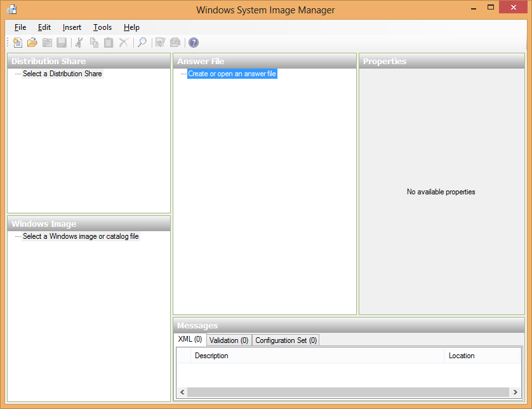Image resolution: width=532 pixels, height=409 pixels.
Task: Open the File menu
Action: point(20,27)
